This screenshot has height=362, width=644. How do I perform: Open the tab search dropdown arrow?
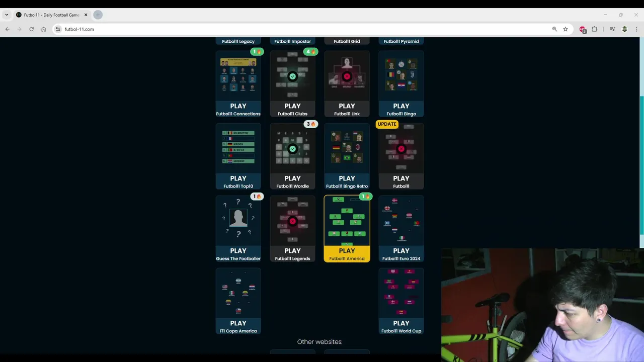point(7,15)
